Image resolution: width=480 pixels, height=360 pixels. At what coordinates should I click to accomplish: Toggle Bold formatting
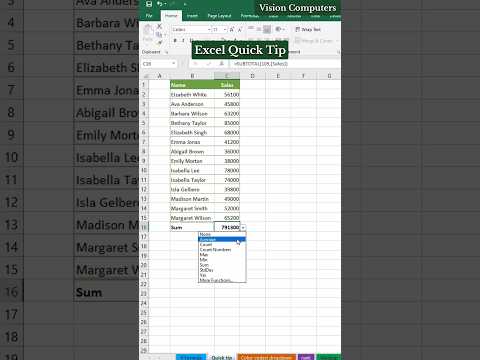[175, 40]
